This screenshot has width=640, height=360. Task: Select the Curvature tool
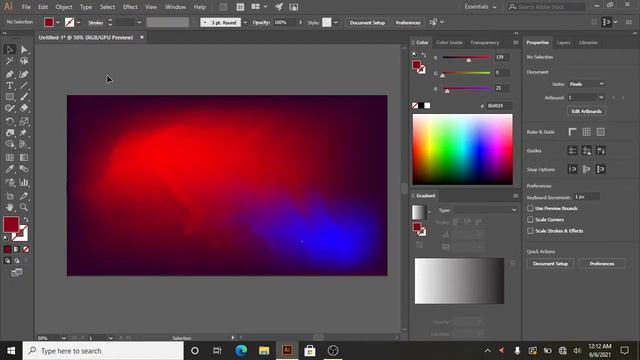click(x=24, y=74)
